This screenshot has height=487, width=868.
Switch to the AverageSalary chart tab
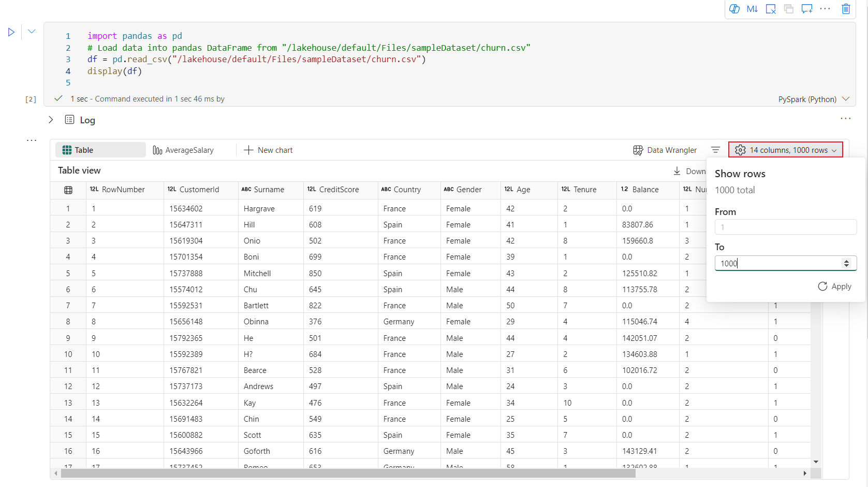(x=183, y=150)
